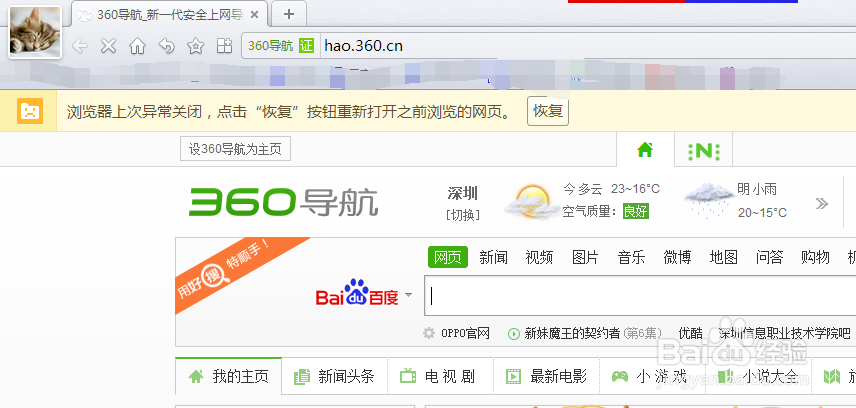This screenshot has height=408, width=856.
Task: Select the green N tab icon
Action: coord(704,151)
